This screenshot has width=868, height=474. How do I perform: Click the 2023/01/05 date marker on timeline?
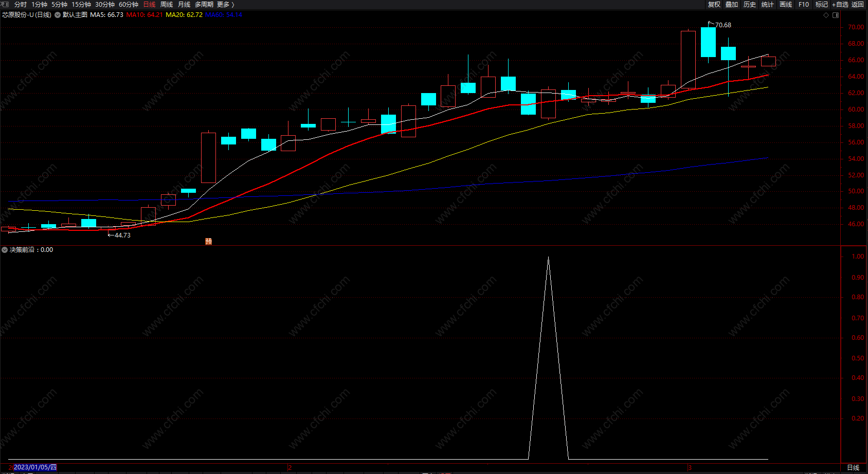tap(35, 467)
